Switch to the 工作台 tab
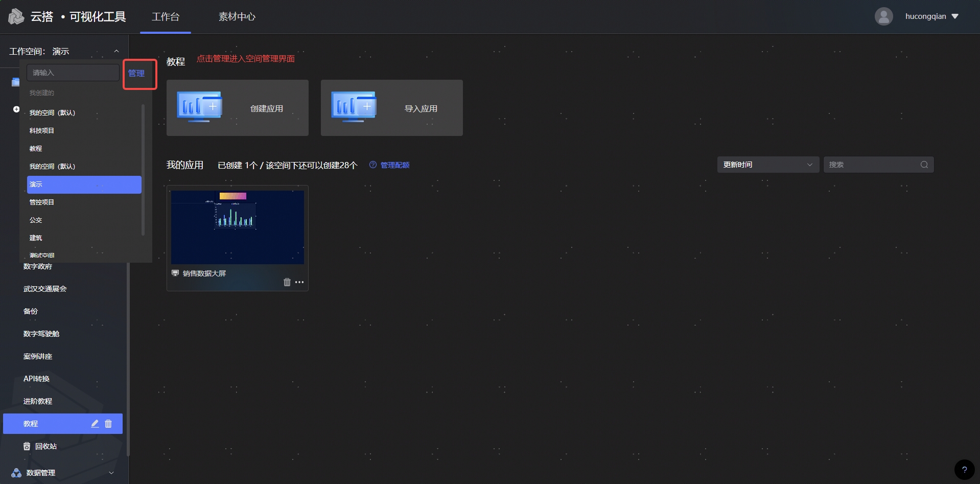The height and width of the screenshot is (484, 980). click(x=166, y=17)
